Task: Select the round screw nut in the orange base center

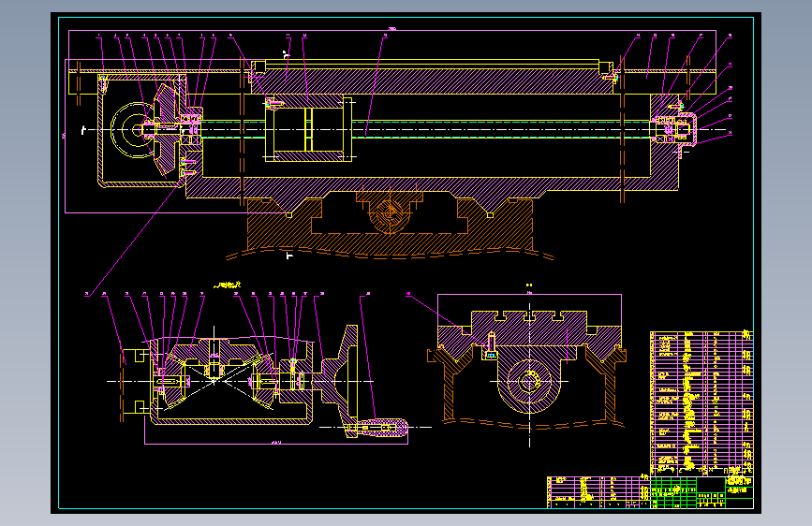Action: click(389, 212)
